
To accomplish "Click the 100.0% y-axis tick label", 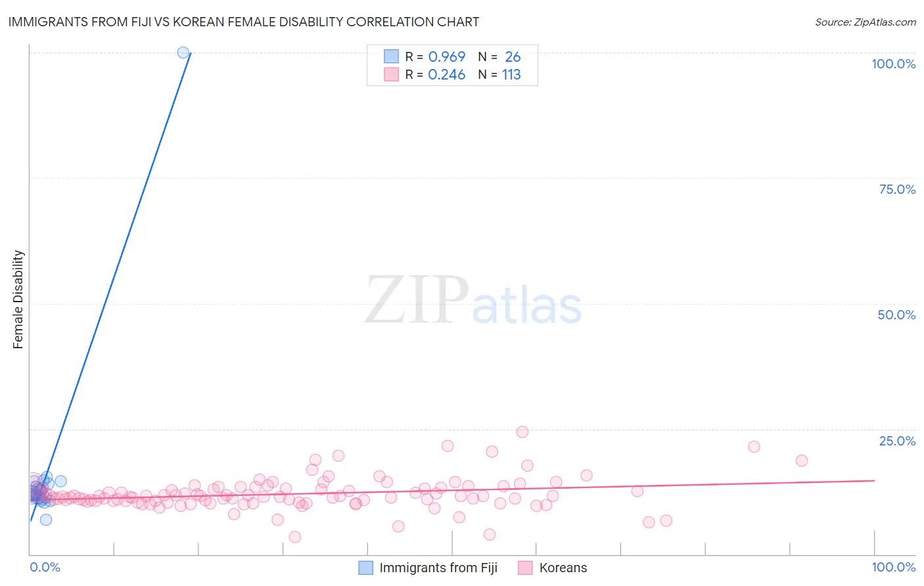I will pos(894,64).
